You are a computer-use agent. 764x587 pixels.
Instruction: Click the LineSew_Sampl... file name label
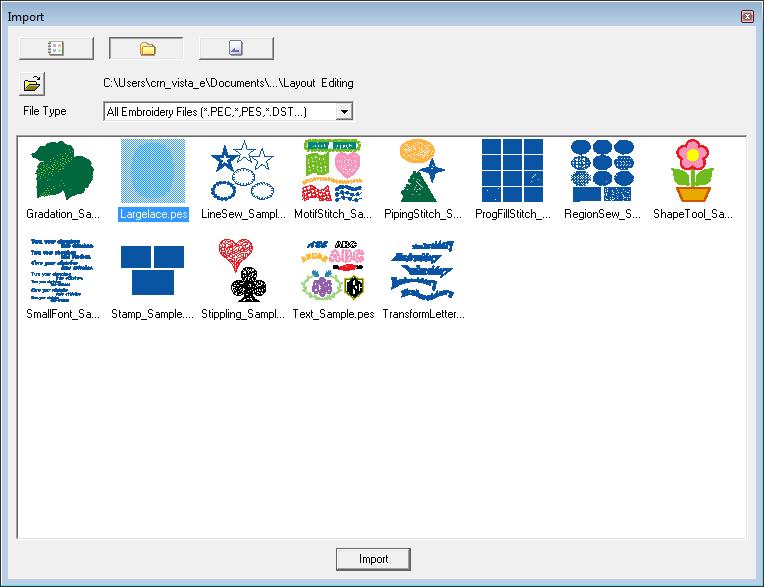click(243, 214)
